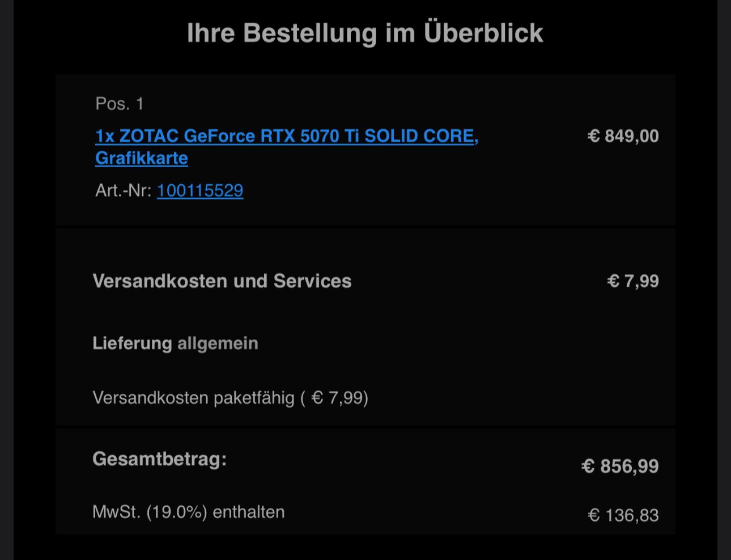This screenshot has width=731, height=560.
Task: Open article number 100115529 link
Action: [x=200, y=190]
